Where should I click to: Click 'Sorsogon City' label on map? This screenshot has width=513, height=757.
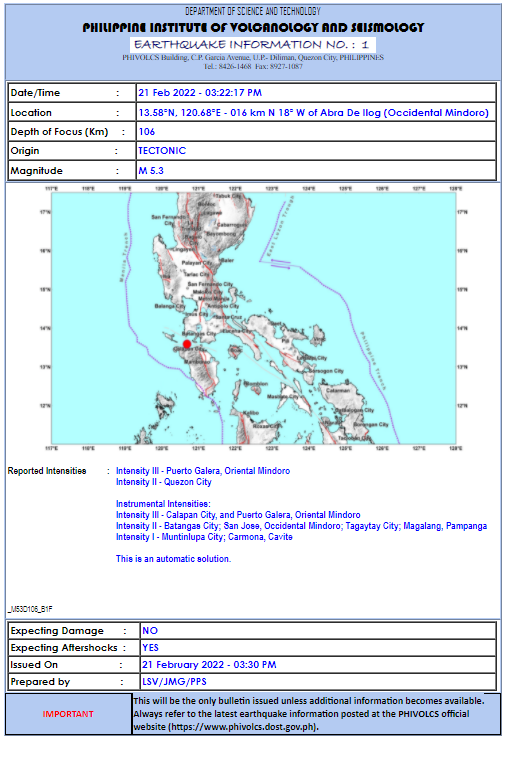coord(326,371)
